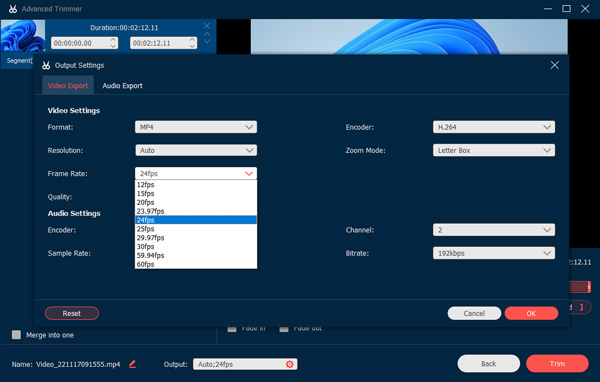600x382 pixels.
Task: Click the segment's blue thumbnail image
Action: point(23,36)
